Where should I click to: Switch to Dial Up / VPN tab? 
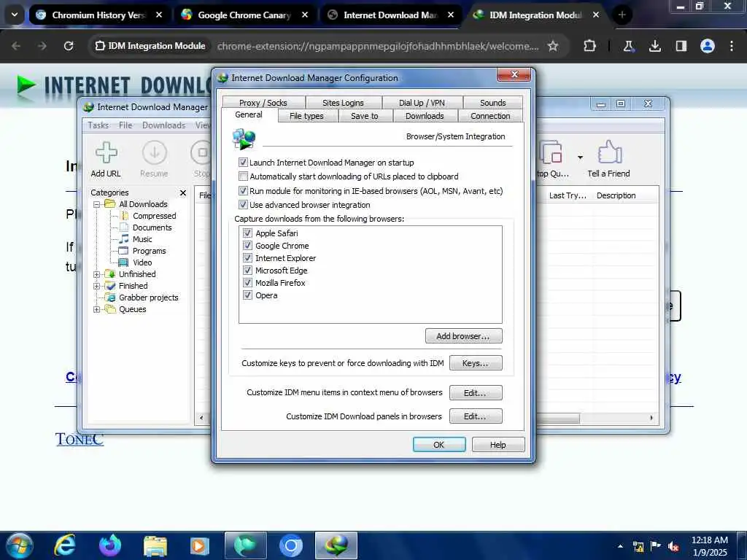click(x=422, y=102)
